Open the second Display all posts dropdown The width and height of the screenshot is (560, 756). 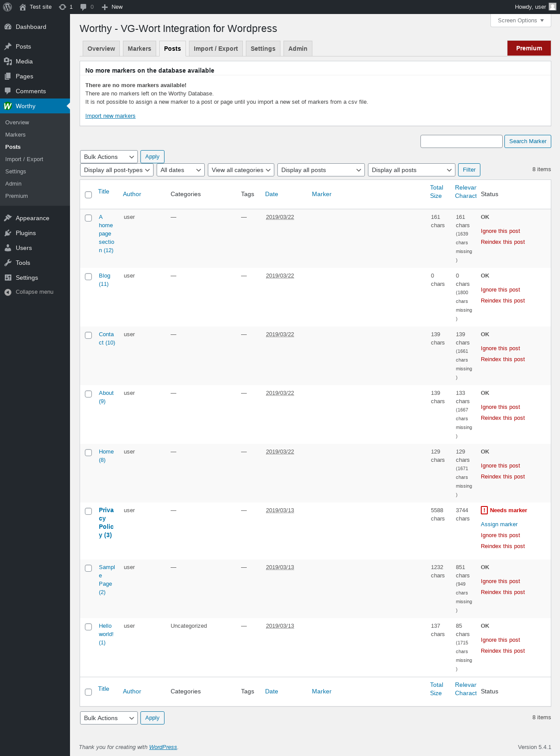412,170
